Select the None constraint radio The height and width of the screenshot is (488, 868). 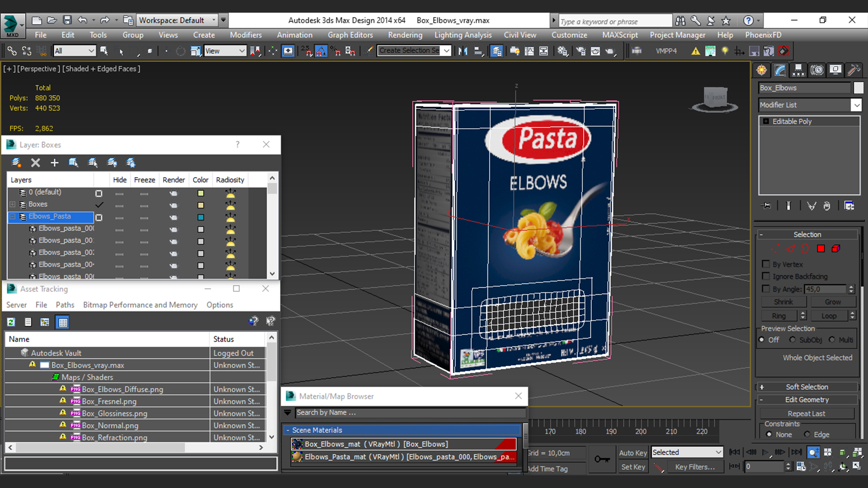coord(769,434)
